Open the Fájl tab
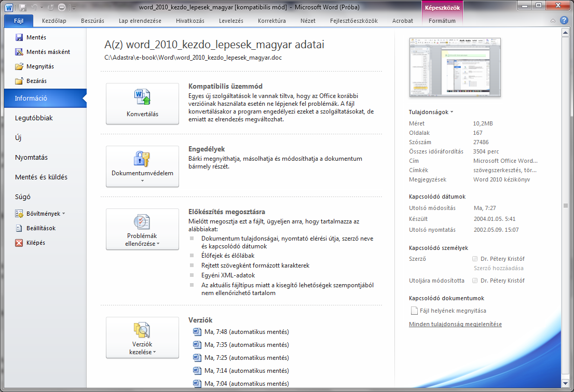 (x=19, y=21)
